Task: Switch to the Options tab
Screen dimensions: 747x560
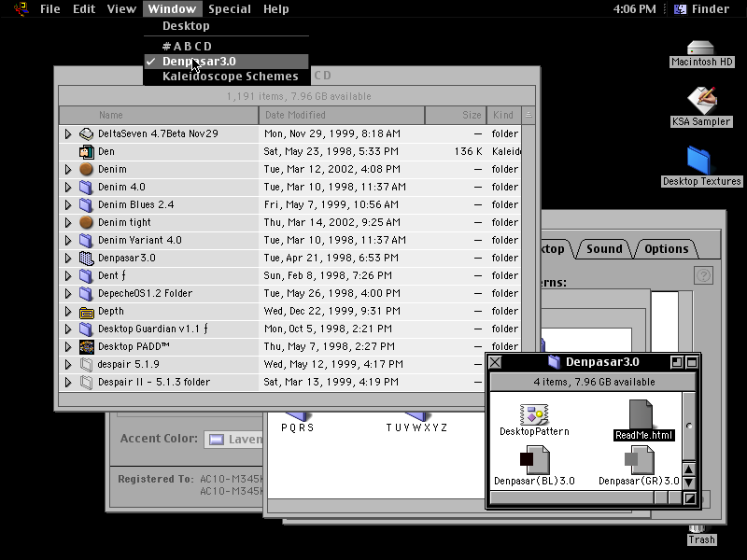Action: (x=666, y=248)
